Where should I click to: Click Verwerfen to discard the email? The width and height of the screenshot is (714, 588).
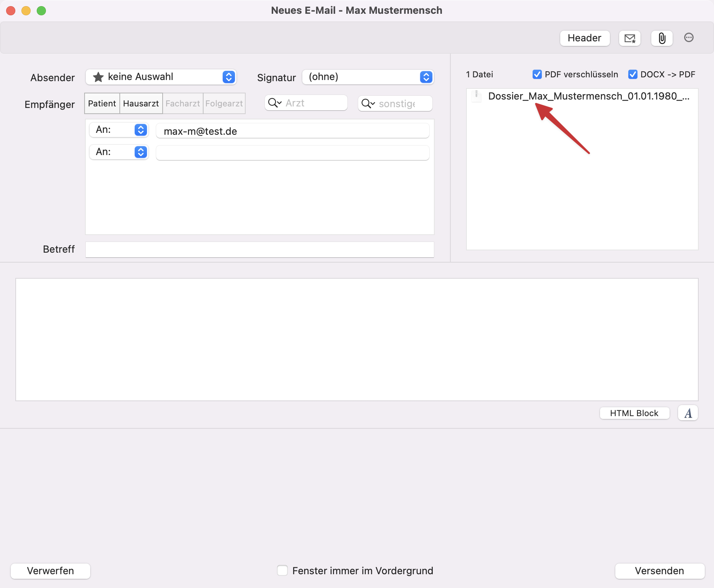pos(51,571)
